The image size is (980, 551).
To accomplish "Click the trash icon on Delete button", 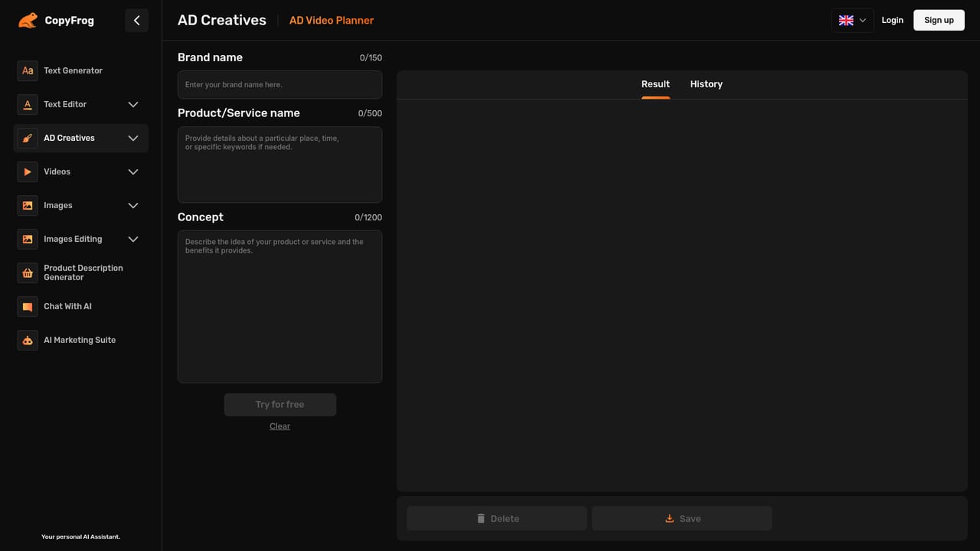I will [481, 518].
